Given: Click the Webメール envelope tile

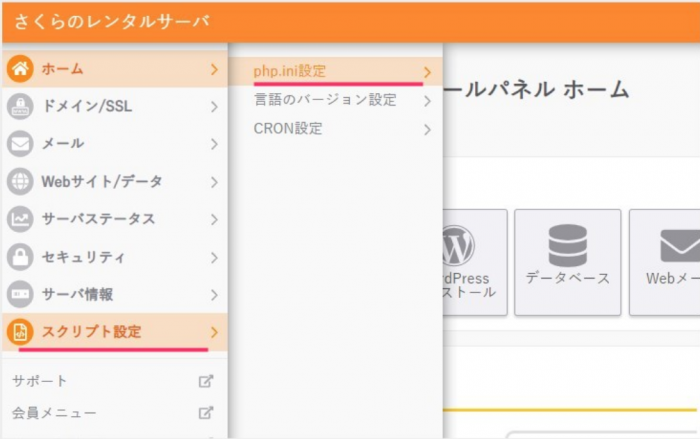Looking at the screenshot, I should (x=665, y=263).
